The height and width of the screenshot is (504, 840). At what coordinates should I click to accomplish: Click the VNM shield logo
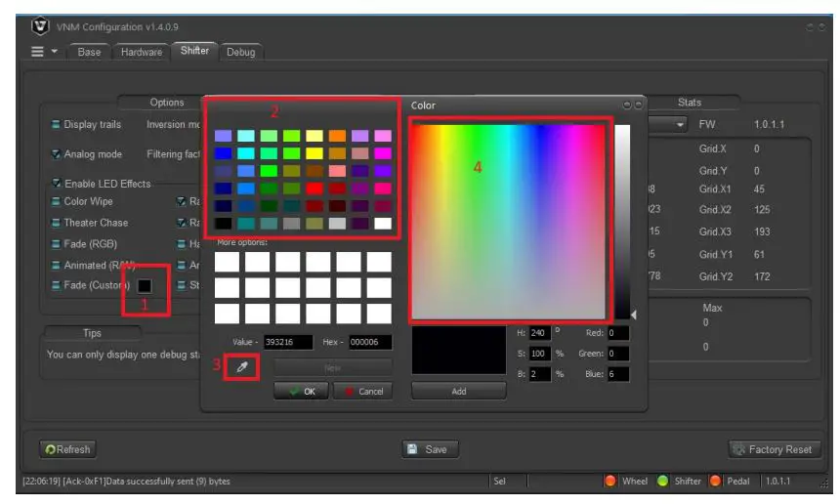(x=40, y=25)
